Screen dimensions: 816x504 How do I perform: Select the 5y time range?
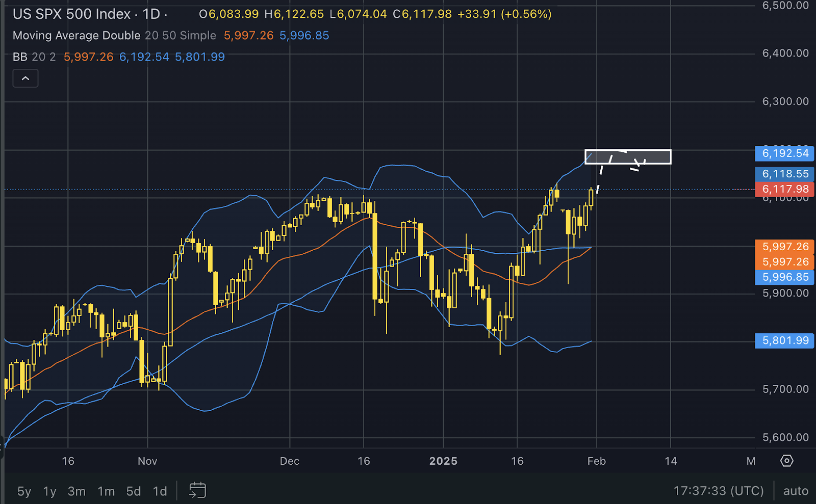[24, 491]
